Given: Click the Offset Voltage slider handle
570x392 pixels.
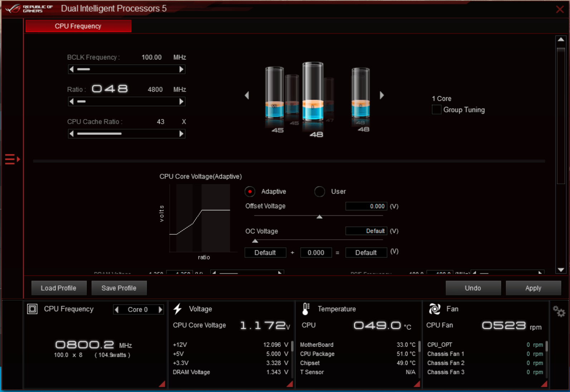Looking at the screenshot, I should point(320,217).
